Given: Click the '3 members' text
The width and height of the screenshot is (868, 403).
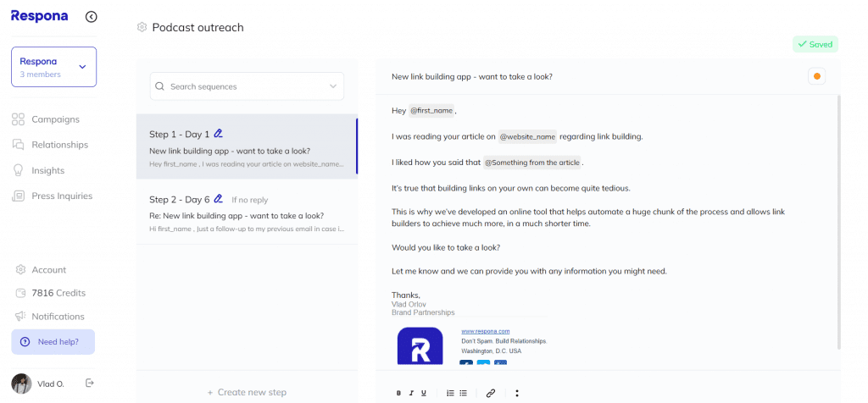Looking at the screenshot, I should click(41, 74).
